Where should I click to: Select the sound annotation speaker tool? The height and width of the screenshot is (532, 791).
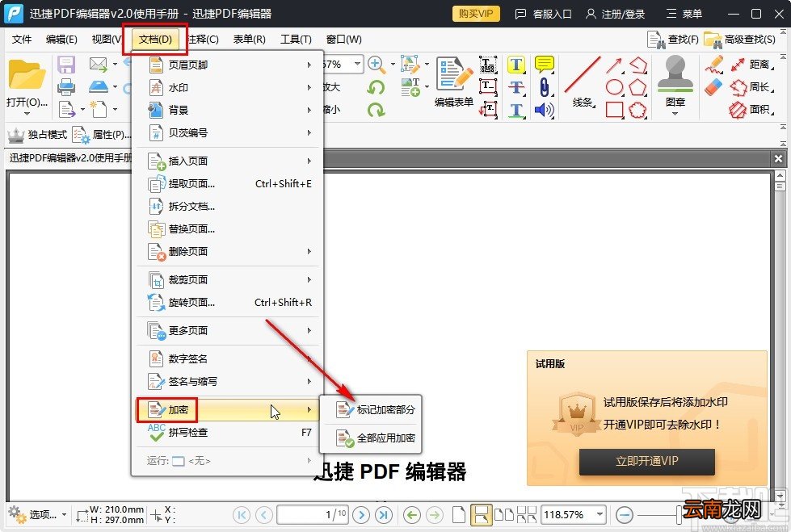click(544, 110)
